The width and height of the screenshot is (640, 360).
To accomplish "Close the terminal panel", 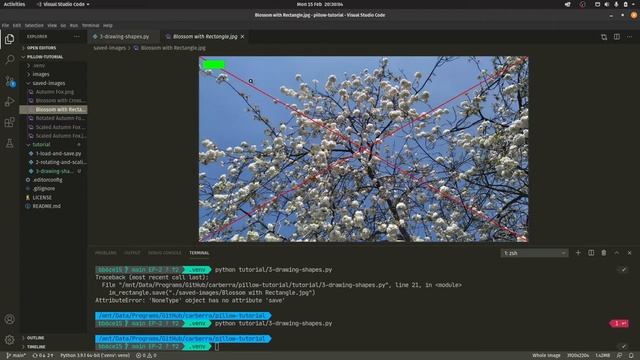I will [629, 253].
